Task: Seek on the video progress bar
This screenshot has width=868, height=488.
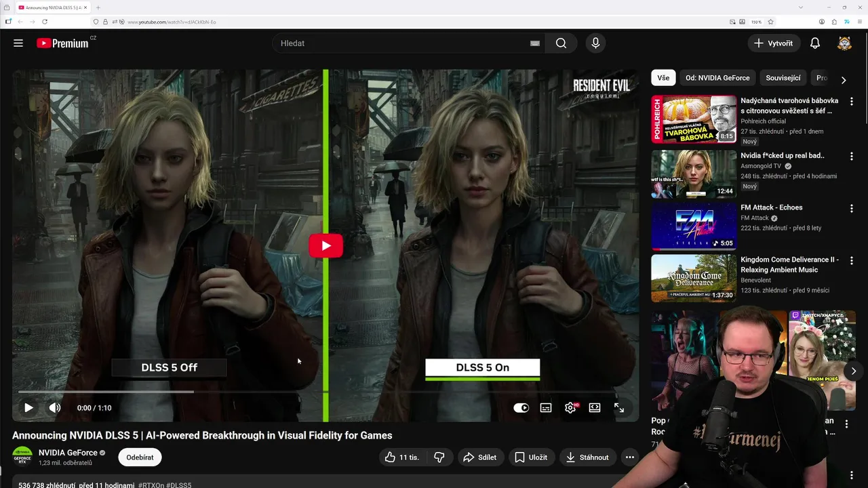Action: click(325, 392)
